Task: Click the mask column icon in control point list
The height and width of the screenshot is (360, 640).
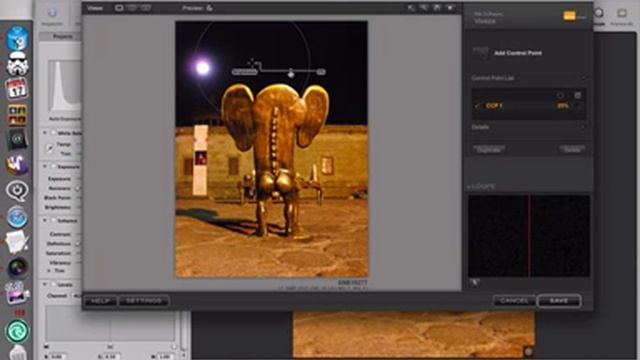Action: click(x=578, y=95)
